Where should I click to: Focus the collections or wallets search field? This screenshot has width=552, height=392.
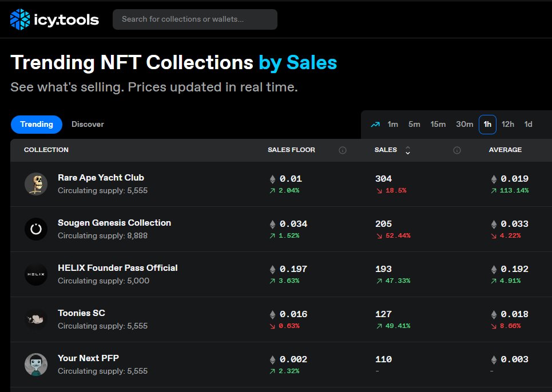194,19
